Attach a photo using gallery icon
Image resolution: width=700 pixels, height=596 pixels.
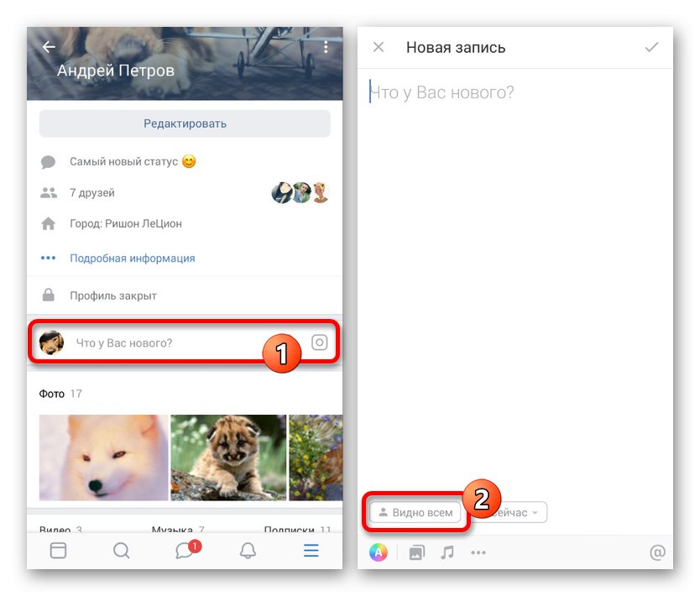[416, 552]
